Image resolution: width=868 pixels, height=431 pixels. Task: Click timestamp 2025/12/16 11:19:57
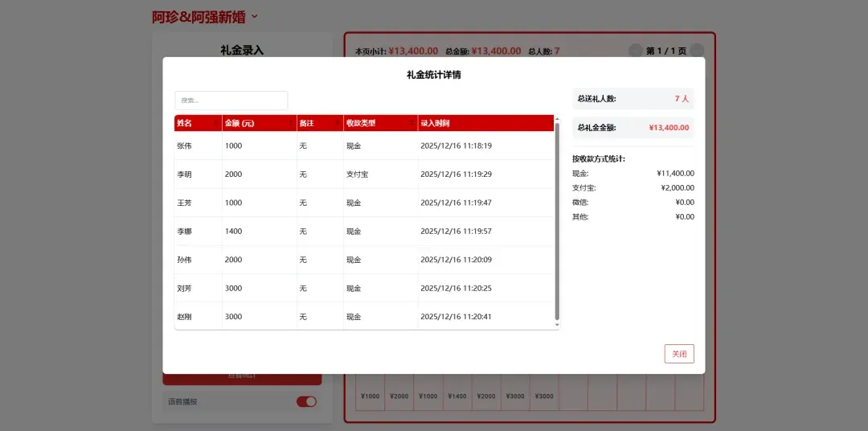point(457,231)
